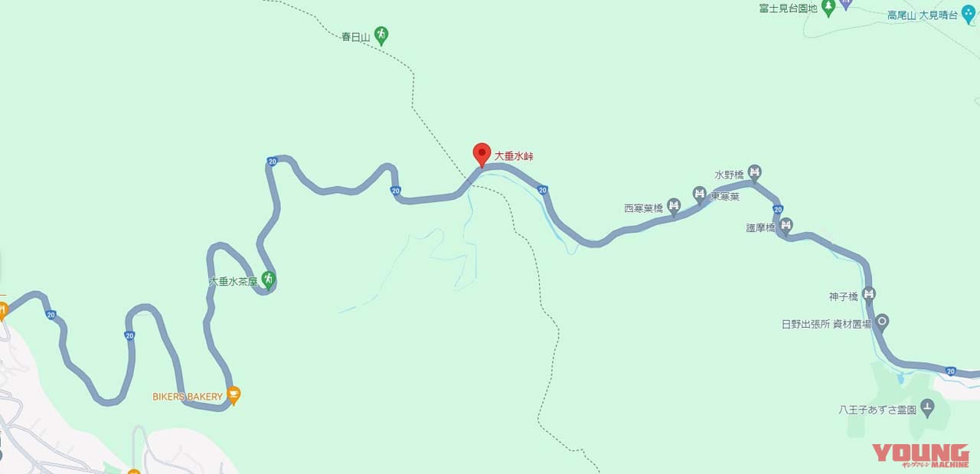Image resolution: width=980 pixels, height=474 pixels.
Task: Select the 日野出張所 資材置場 marker
Action: pos(882,322)
